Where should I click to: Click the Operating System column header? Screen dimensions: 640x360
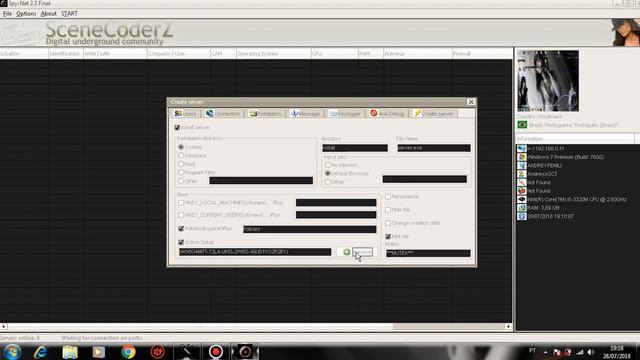tap(273, 53)
